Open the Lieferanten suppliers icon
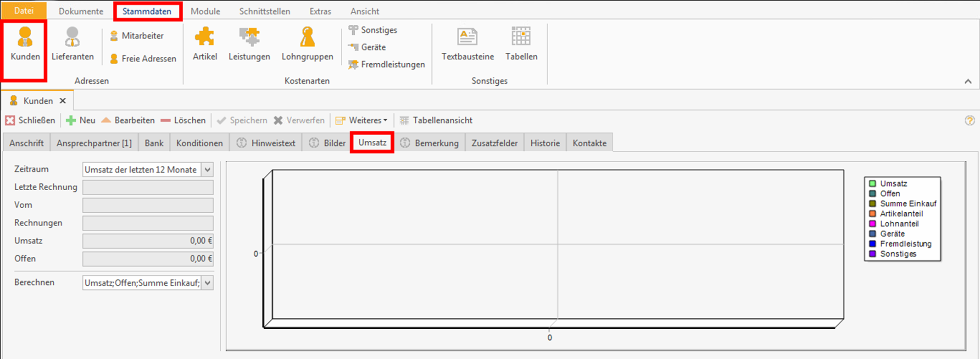This screenshot has width=980, height=359. [72, 44]
